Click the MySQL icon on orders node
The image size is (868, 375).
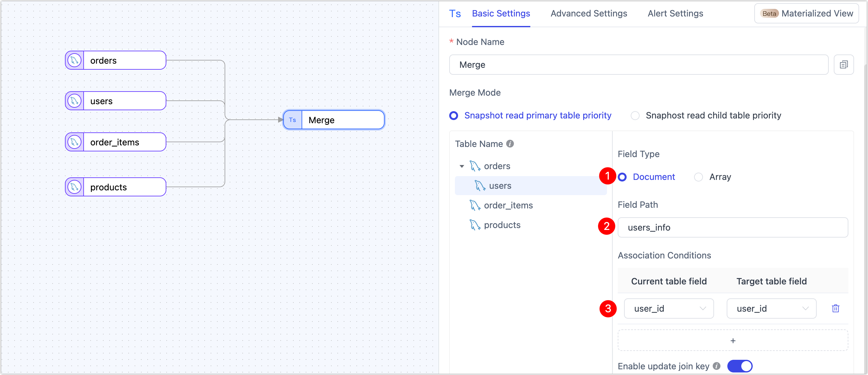tap(74, 60)
